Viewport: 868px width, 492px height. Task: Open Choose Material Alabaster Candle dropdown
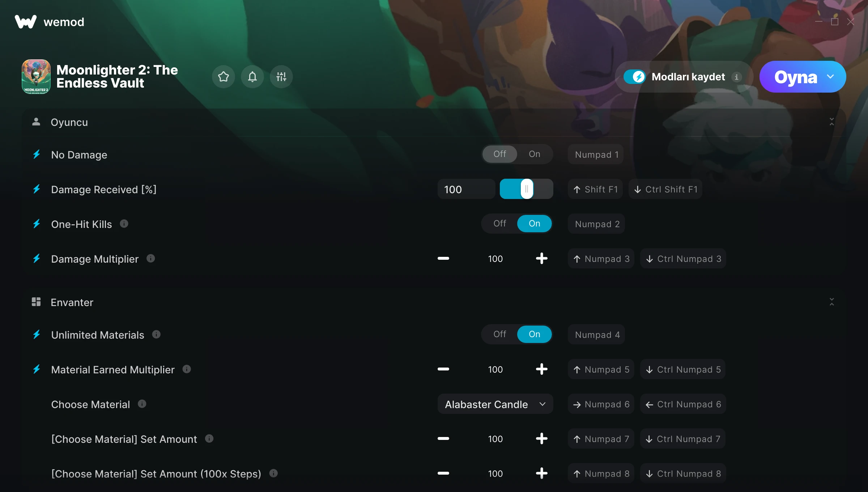[x=495, y=404]
